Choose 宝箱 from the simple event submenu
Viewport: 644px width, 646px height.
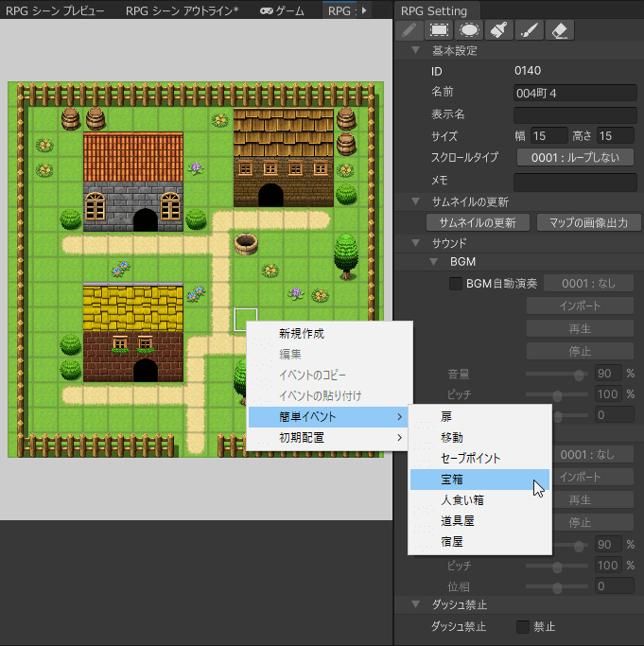pyautogui.click(x=479, y=480)
